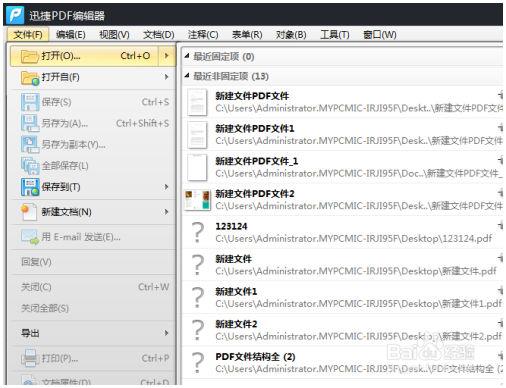Image resolution: width=506 pixels, height=388 pixels.
Task: Open the 文件(F) menu
Action: click(x=28, y=35)
